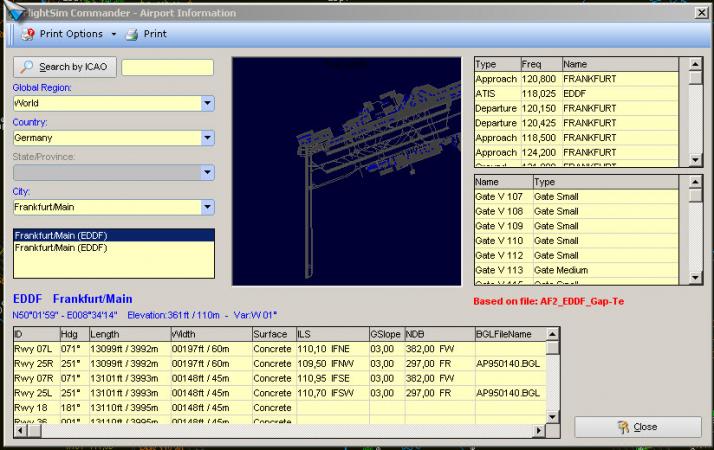The width and height of the screenshot is (714, 450).
Task: Click the Hdg column header
Action: pyautogui.click(x=74, y=334)
